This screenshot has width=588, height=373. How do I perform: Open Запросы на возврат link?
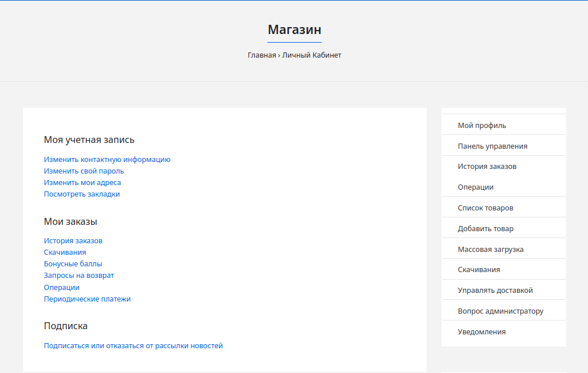[79, 276]
